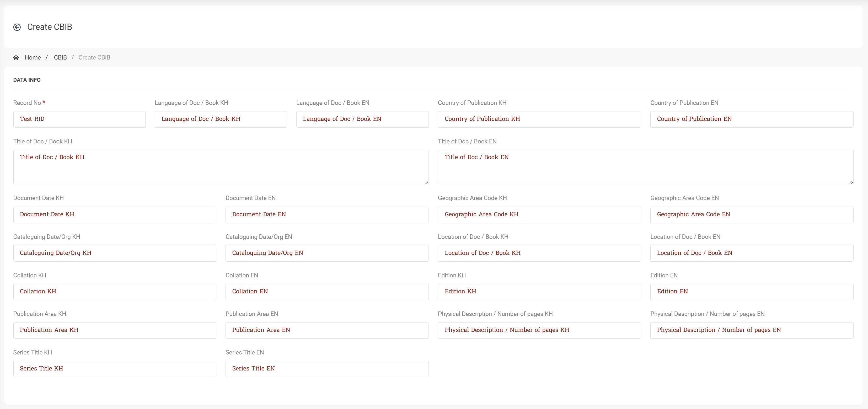Select the Language of Doc / Book EN field

362,119
